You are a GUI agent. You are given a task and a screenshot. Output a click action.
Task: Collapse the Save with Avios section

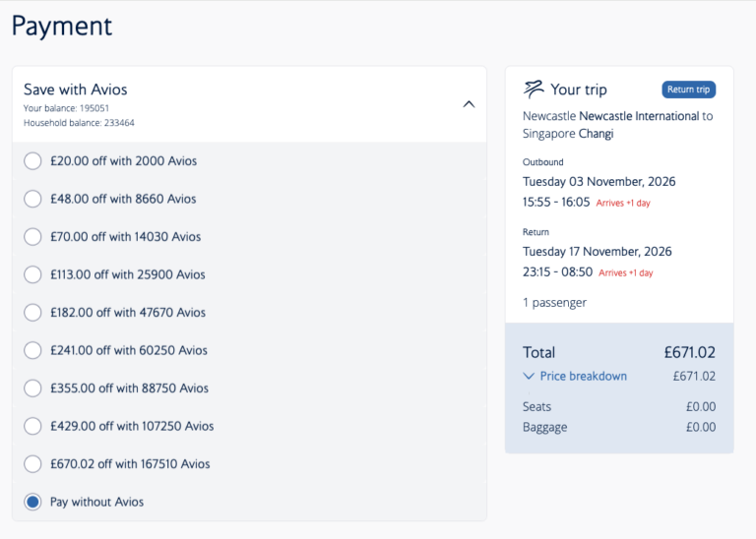coord(469,104)
